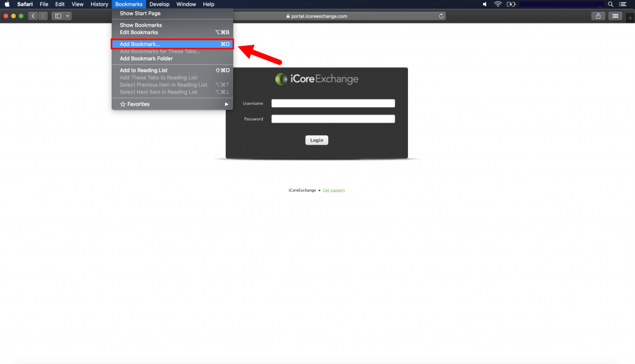This screenshot has height=364, width=635.
Task: Click the iCoreExchange footer text
Action: pyautogui.click(x=302, y=190)
